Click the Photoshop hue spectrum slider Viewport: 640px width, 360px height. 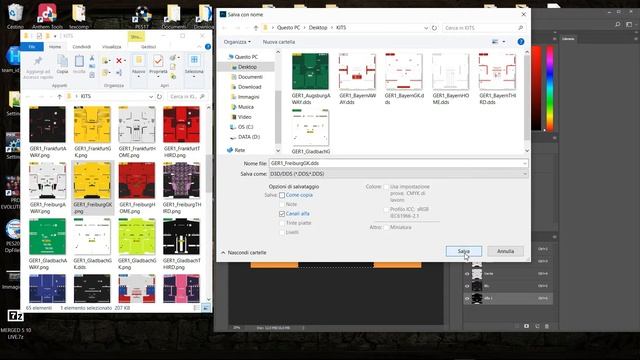[550, 88]
